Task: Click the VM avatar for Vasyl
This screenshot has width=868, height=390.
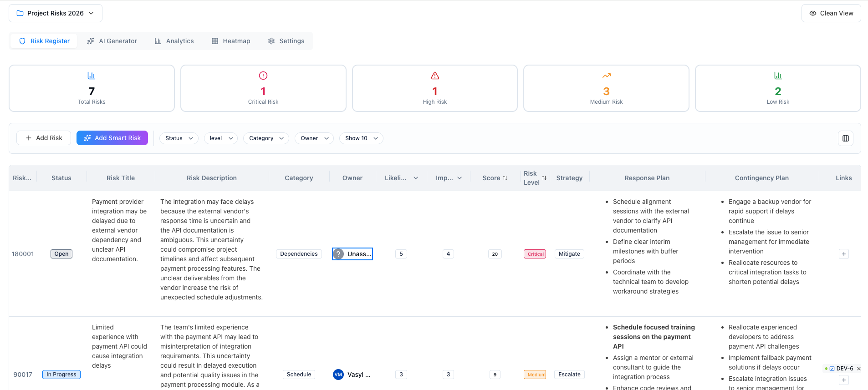Action: (x=338, y=375)
